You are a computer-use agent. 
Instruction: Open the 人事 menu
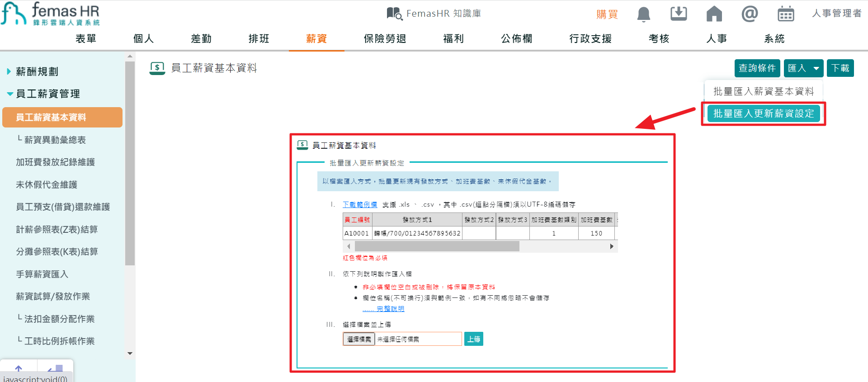[x=717, y=38]
